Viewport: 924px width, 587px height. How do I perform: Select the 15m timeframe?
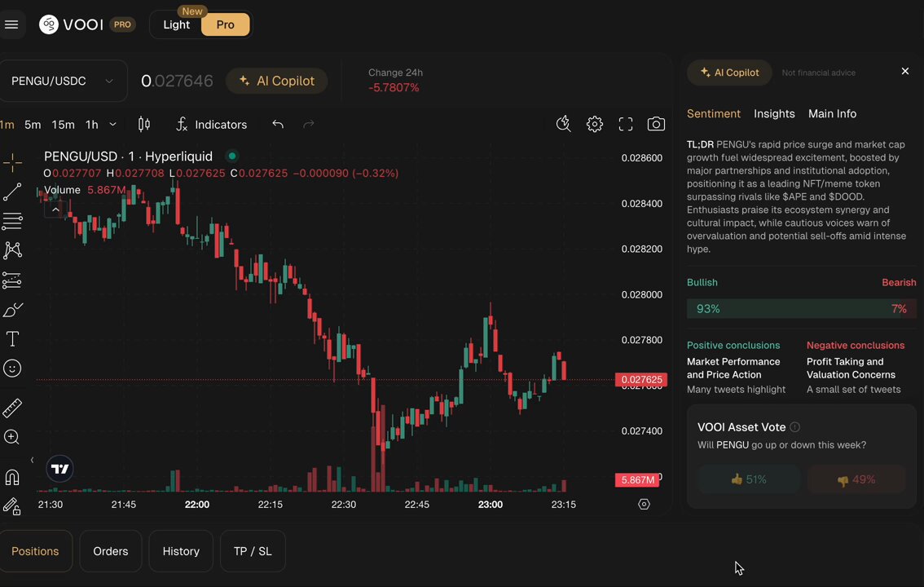(63, 125)
